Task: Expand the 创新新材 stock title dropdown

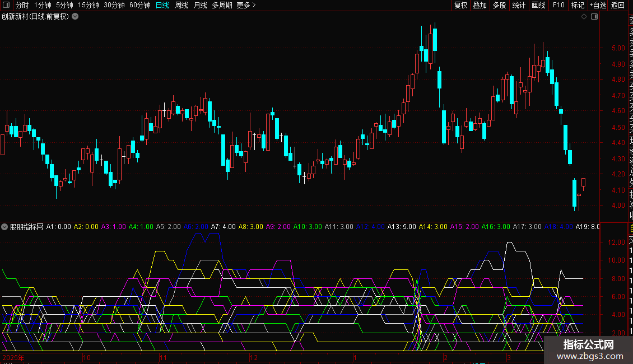Action: pyautogui.click(x=75, y=17)
